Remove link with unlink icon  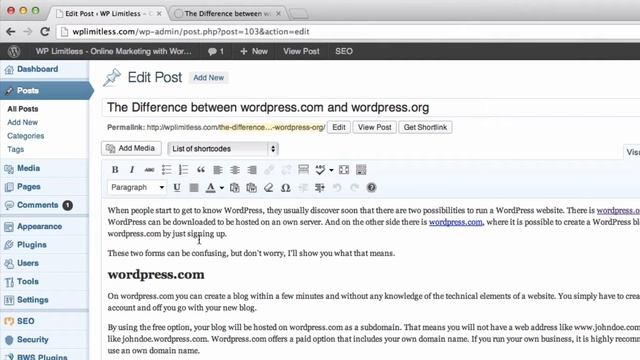(x=286, y=170)
